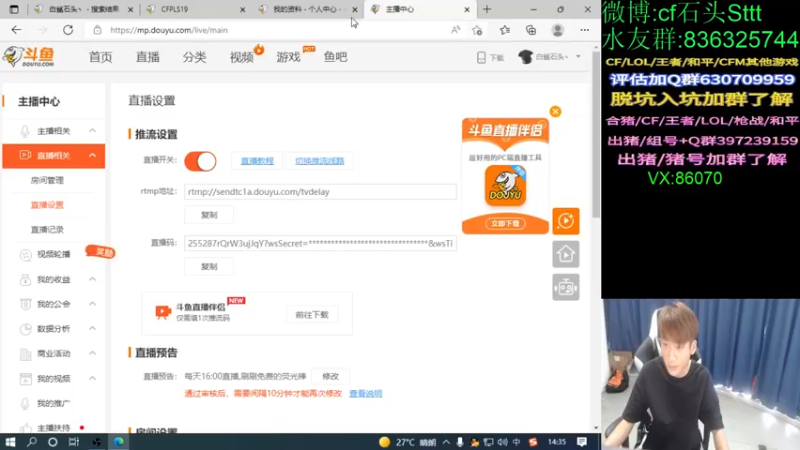Switch to 我的资料 browser tab
The height and width of the screenshot is (450, 800).
(x=308, y=9)
